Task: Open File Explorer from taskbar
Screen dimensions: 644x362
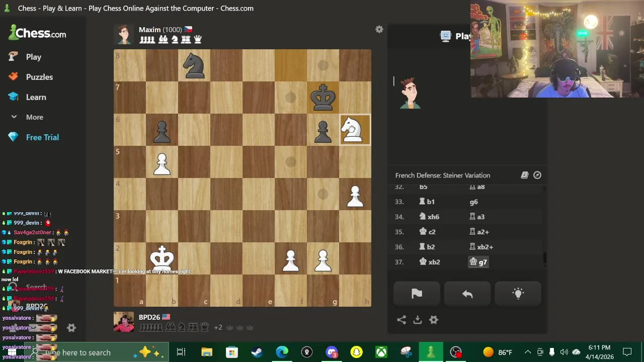Action: 207,352
